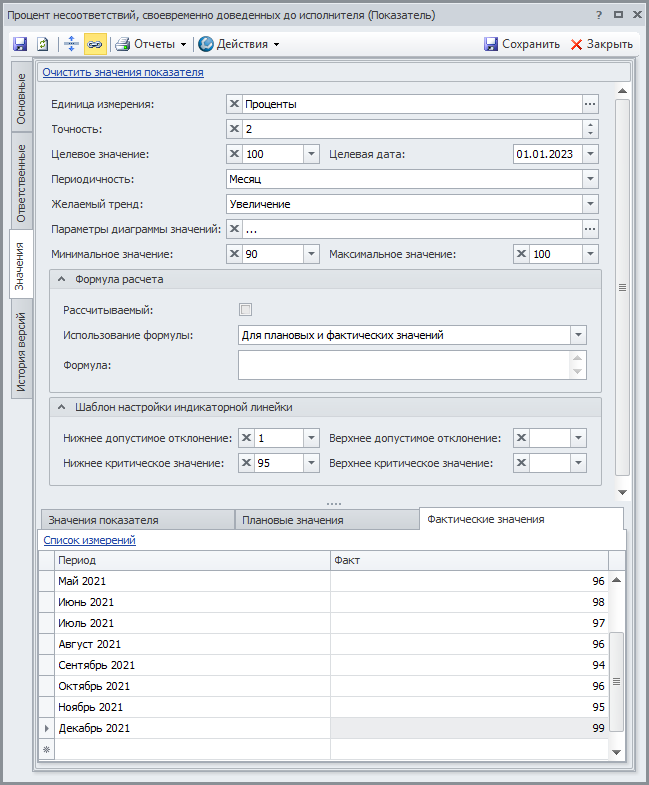
Task: Collapse the Формула расчета section
Action: point(62,280)
